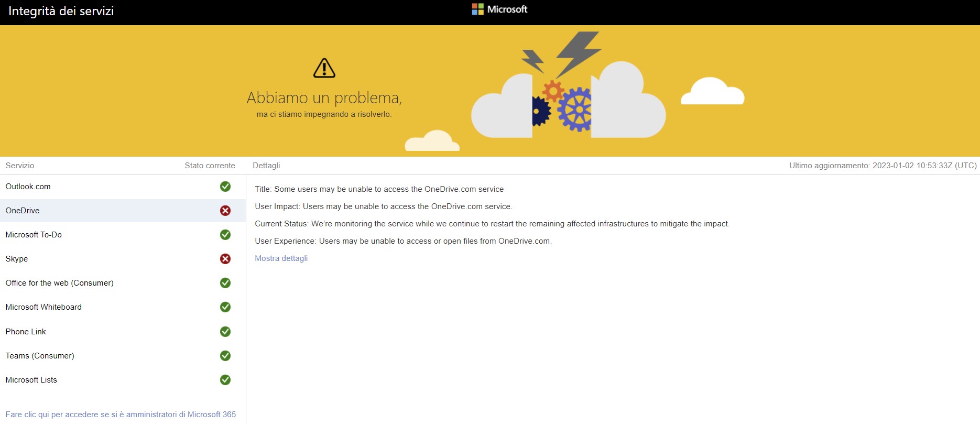Click green status icon for Microsoft Whiteboard
Image resolution: width=980 pixels, height=425 pixels.
[225, 307]
